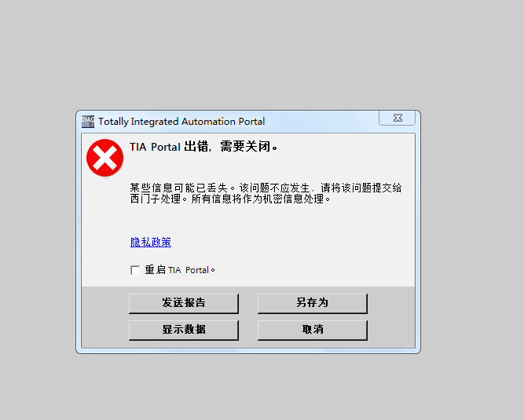Close the error dialog using the title bar X

[397, 118]
